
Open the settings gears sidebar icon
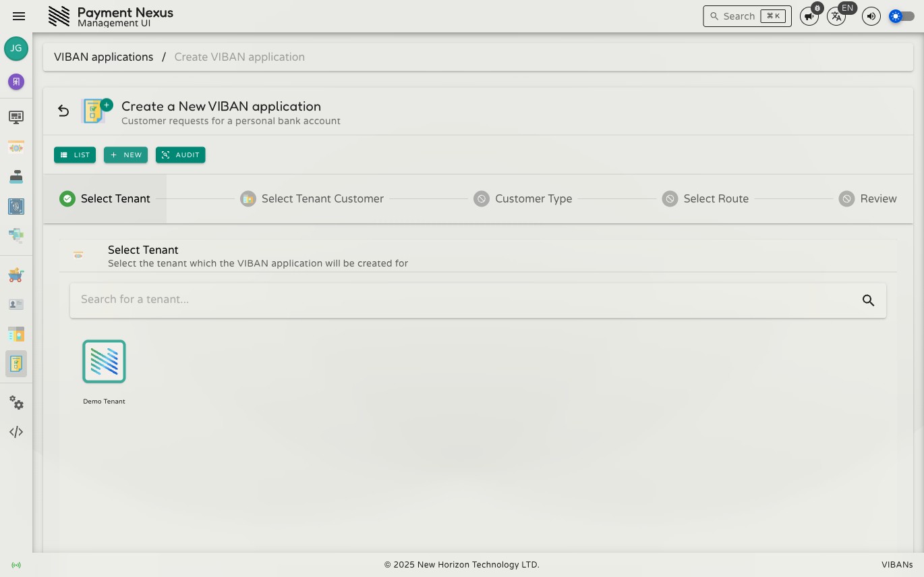pos(16,403)
